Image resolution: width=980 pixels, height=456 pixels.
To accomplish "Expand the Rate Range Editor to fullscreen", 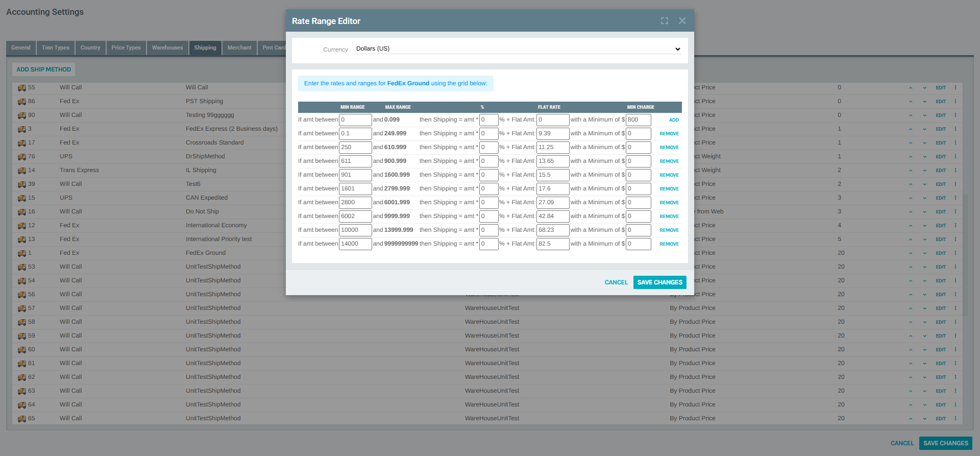I will click(x=664, y=21).
